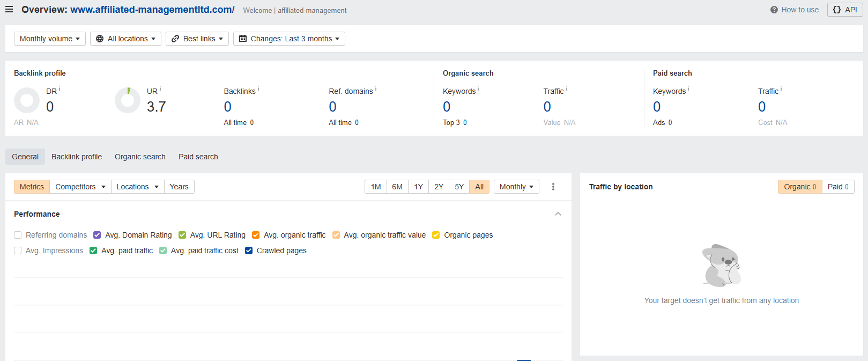Click the chain link icon in Best links

point(175,39)
